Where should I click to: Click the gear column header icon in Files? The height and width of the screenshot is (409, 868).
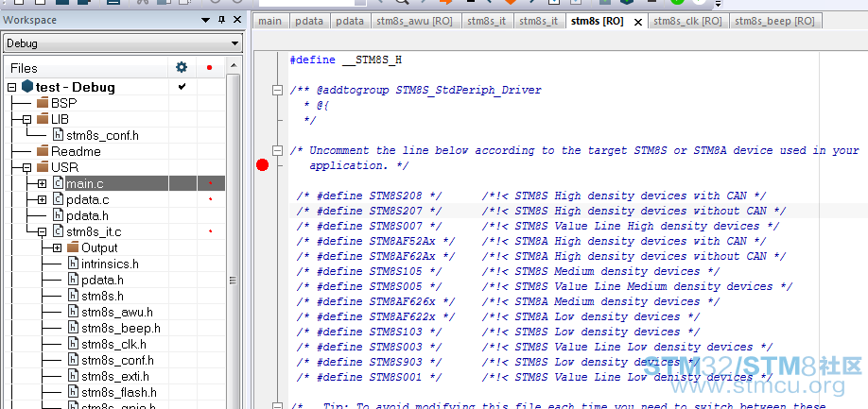[x=182, y=67]
